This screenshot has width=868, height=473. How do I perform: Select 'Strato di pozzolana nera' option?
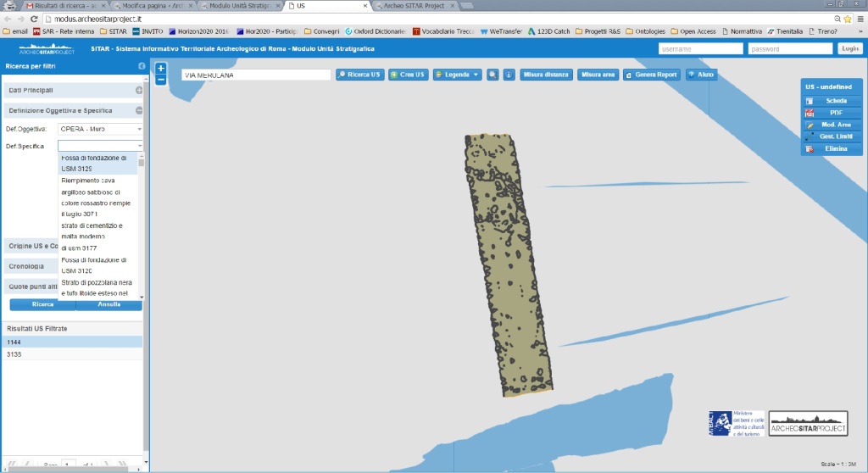[x=97, y=288]
